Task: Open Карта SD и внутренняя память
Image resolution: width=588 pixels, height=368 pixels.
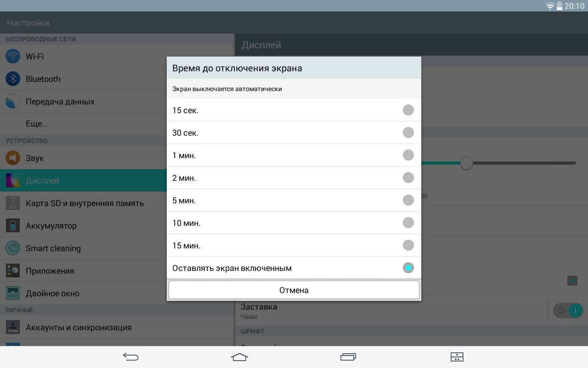Action: (85, 203)
